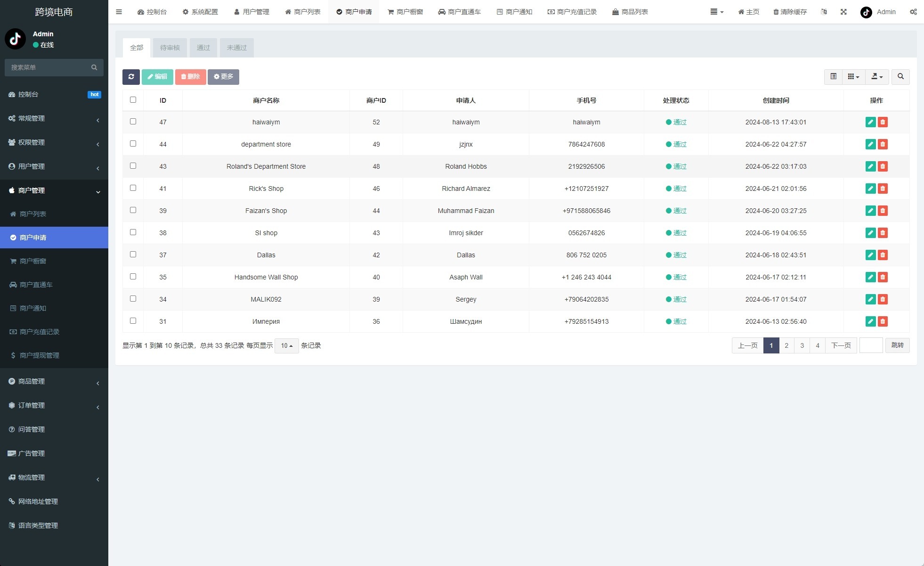Viewport: 924px width, 566px height.
Task: Expand the 商户管理 sidebar menu item
Action: 54,190
